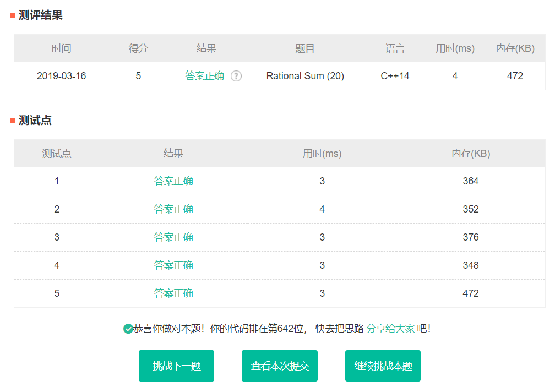Image resolution: width=555 pixels, height=392 pixels.
Task: Click the 语言 column header
Action: (395, 48)
